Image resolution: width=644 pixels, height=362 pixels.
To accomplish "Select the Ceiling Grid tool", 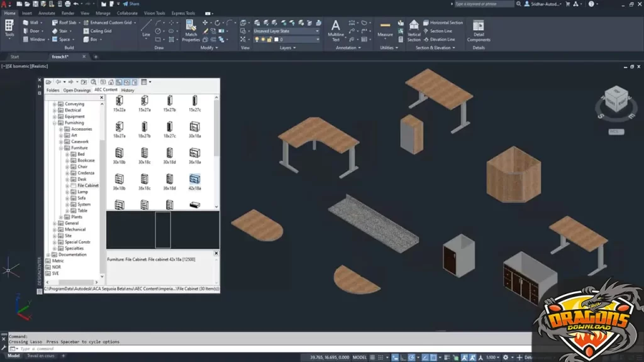I will (97, 31).
